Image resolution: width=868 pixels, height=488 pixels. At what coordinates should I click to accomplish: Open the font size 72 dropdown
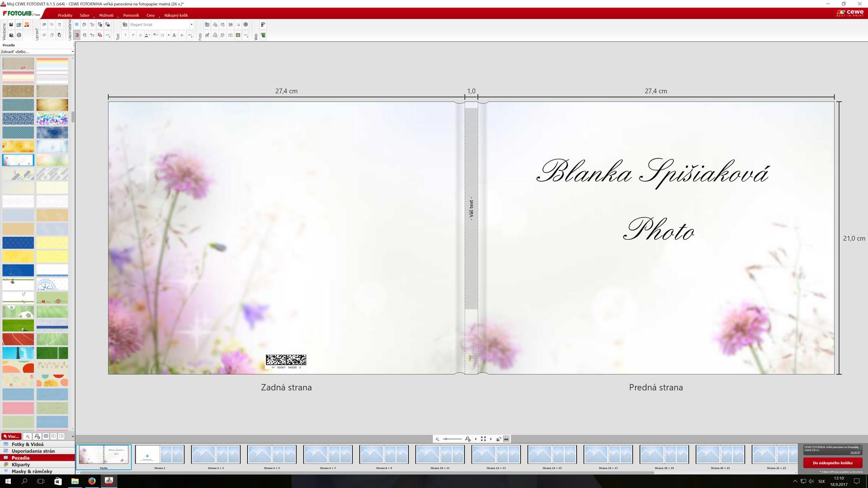click(168, 35)
